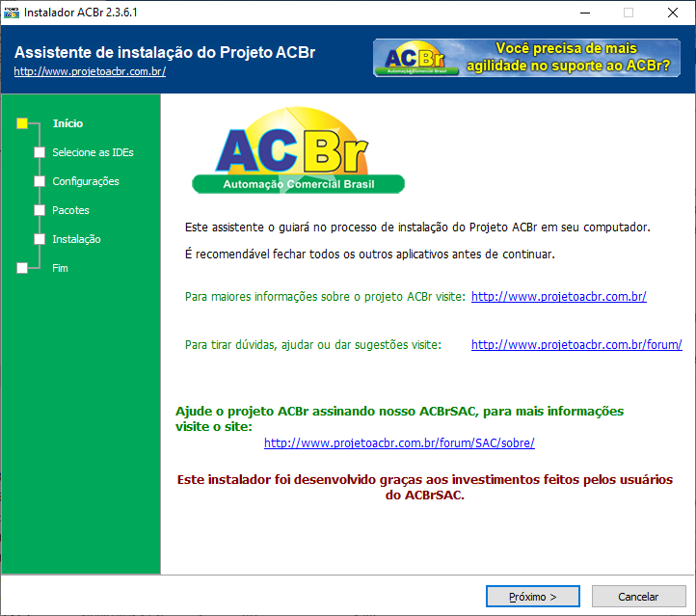Image resolution: width=696 pixels, height=616 pixels.
Task: Open projetoacbr.com.br link in blue header
Action: [x=90, y=71]
